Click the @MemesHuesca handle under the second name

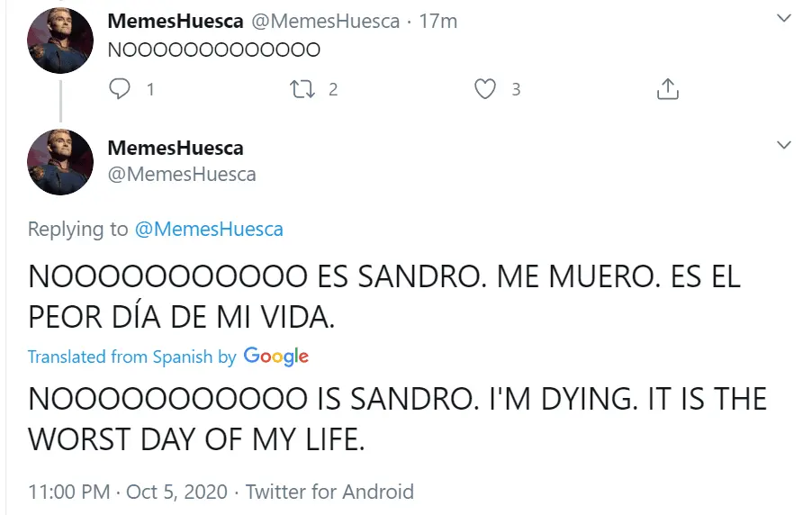(x=182, y=174)
